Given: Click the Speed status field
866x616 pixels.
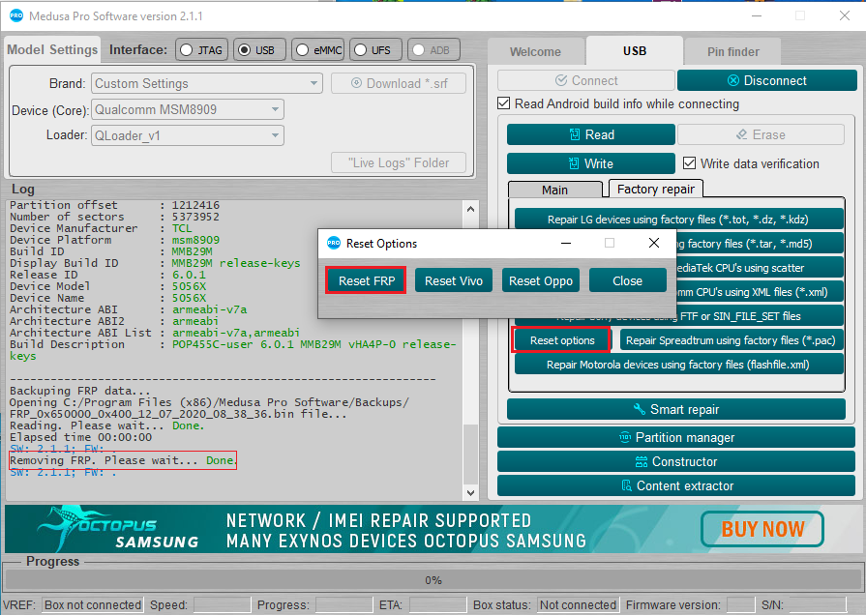Looking at the screenshot, I should (x=222, y=605).
